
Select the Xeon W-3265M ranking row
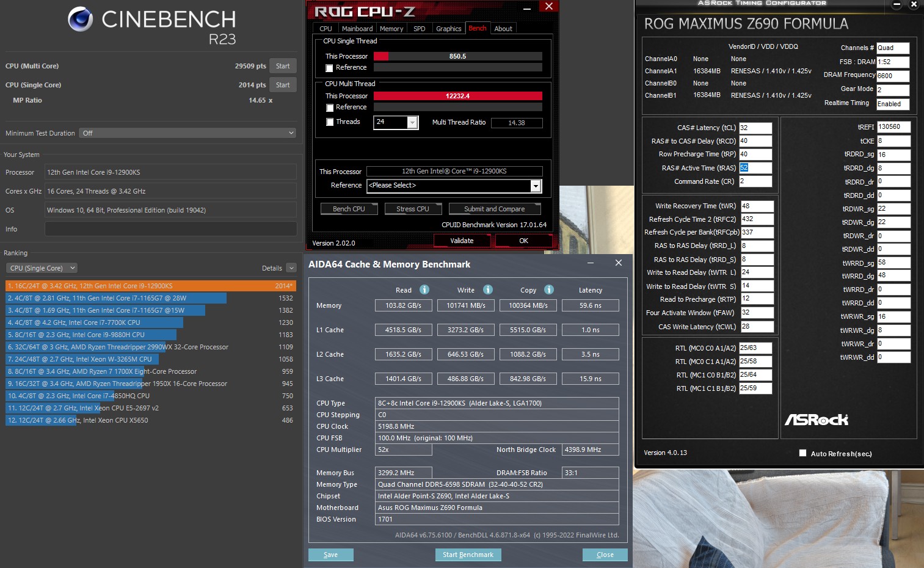point(151,359)
